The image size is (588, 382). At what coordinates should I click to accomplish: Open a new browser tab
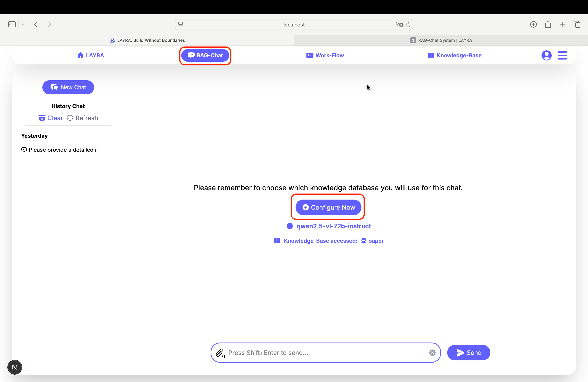click(562, 24)
